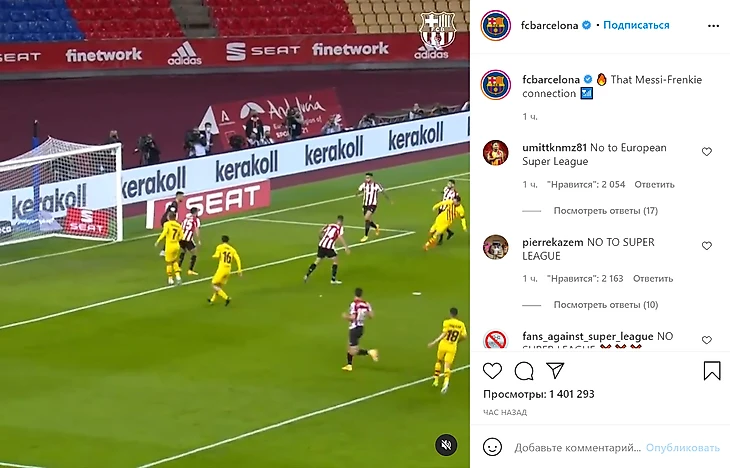Open three-dots post options menu

point(713,26)
